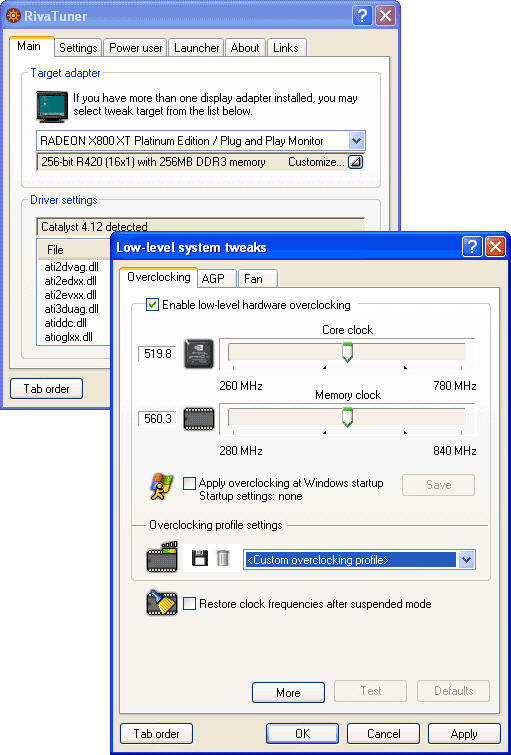Enable Apply overclocking at Windows startup

[x=189, y=483]
